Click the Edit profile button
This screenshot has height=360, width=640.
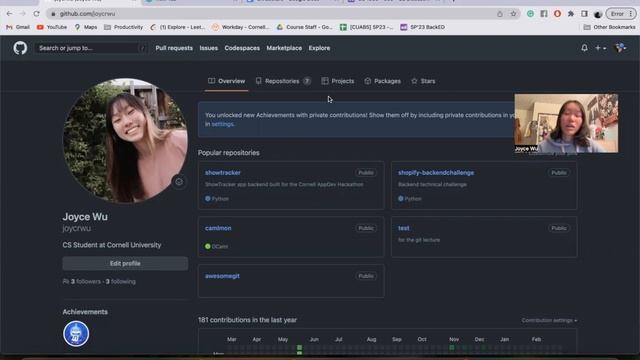(125, 263)
